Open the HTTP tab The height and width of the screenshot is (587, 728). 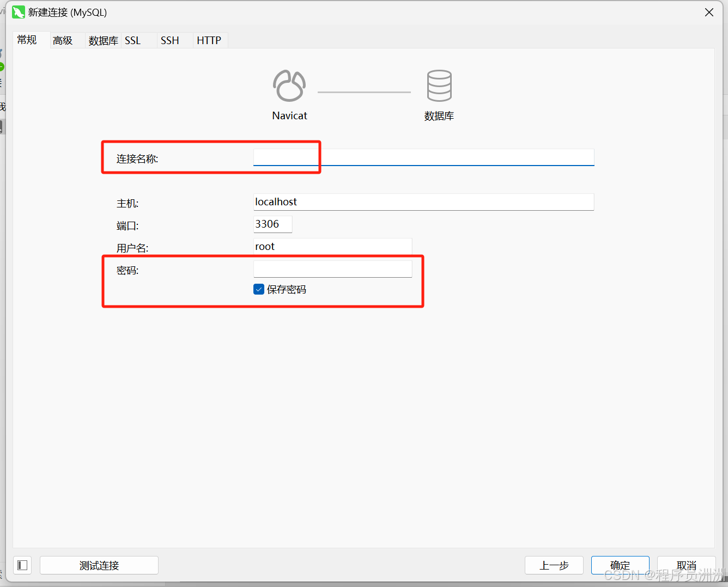click(209, 40)
